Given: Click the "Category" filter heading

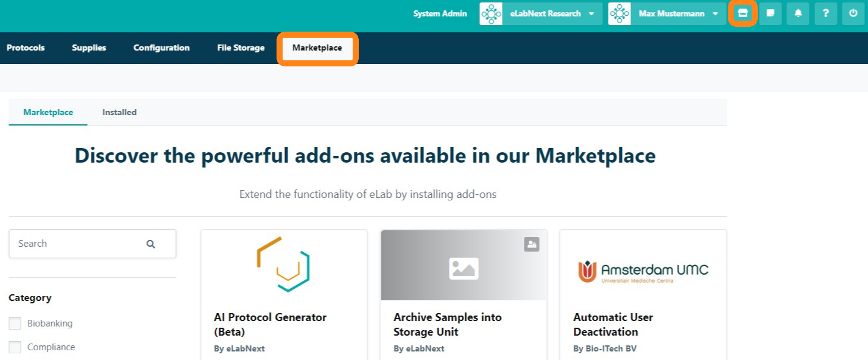Looking at the screenshot, I should tap(30, 298).
